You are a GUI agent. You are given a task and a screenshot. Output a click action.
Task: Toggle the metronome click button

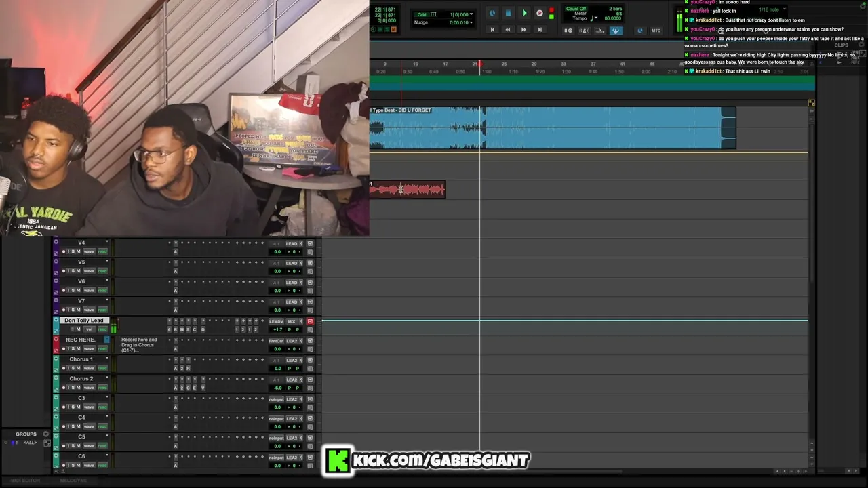click(584, 30)
